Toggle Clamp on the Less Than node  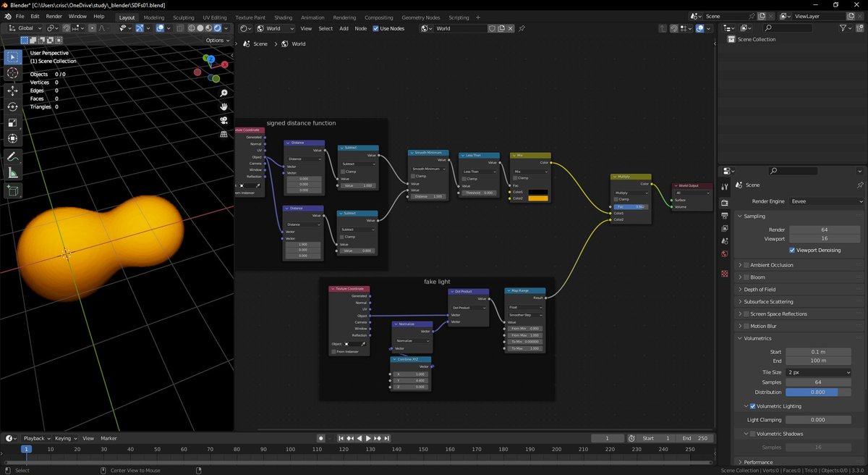(x=464, y=179)
